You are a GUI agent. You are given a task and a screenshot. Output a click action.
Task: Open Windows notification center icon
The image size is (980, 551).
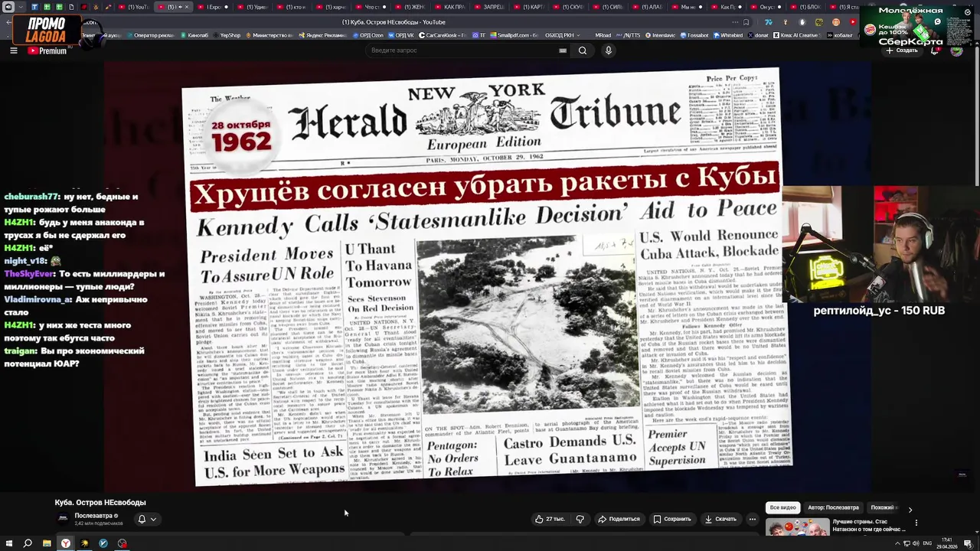[968, 543]
